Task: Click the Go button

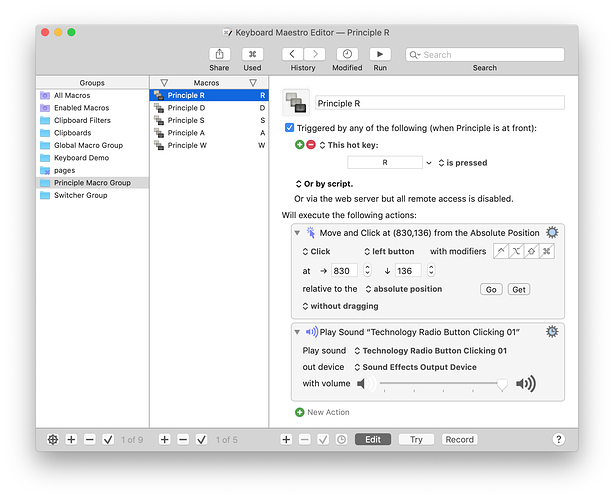Action: click(x=491, y=289)
